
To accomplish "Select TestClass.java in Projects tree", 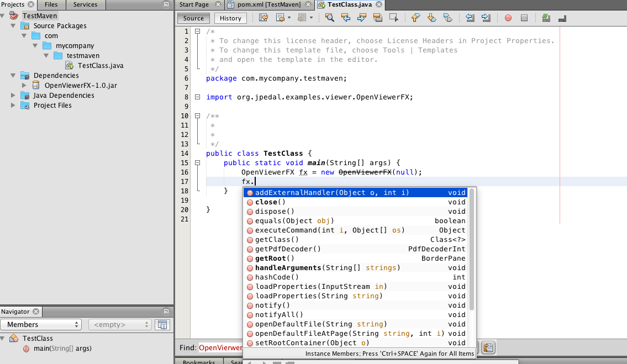I will 100,66.
